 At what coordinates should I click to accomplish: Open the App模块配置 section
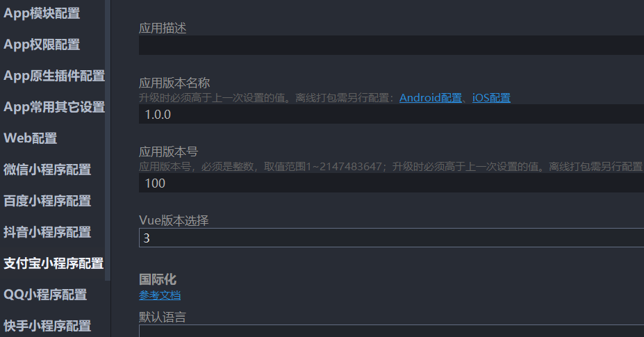[42, 13]
